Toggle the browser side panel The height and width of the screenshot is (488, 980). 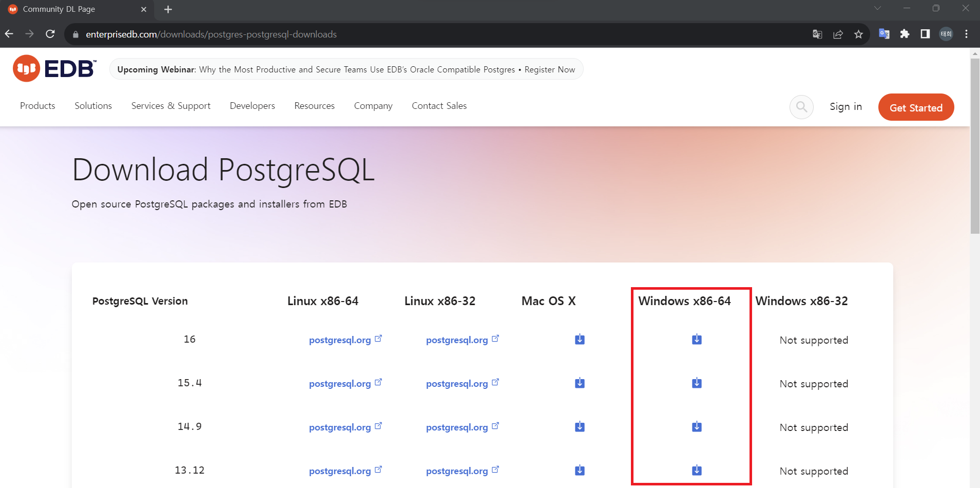[x=925, y=34]
